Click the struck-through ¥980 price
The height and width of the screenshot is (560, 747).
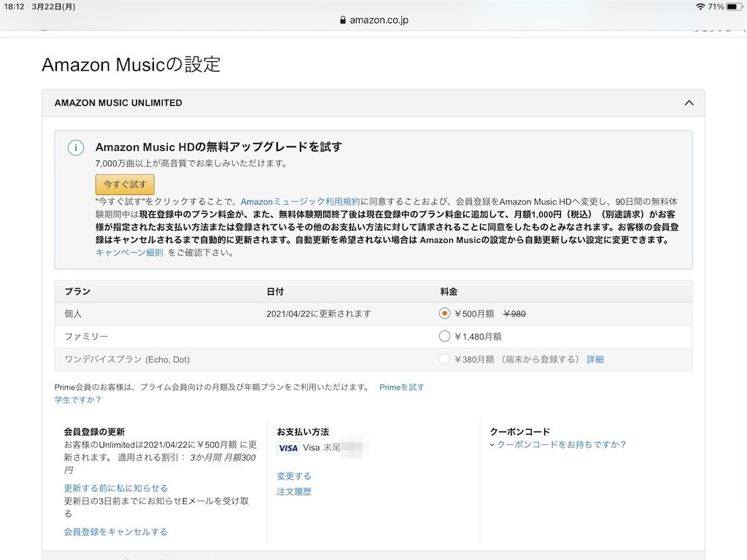pos(514,314)
